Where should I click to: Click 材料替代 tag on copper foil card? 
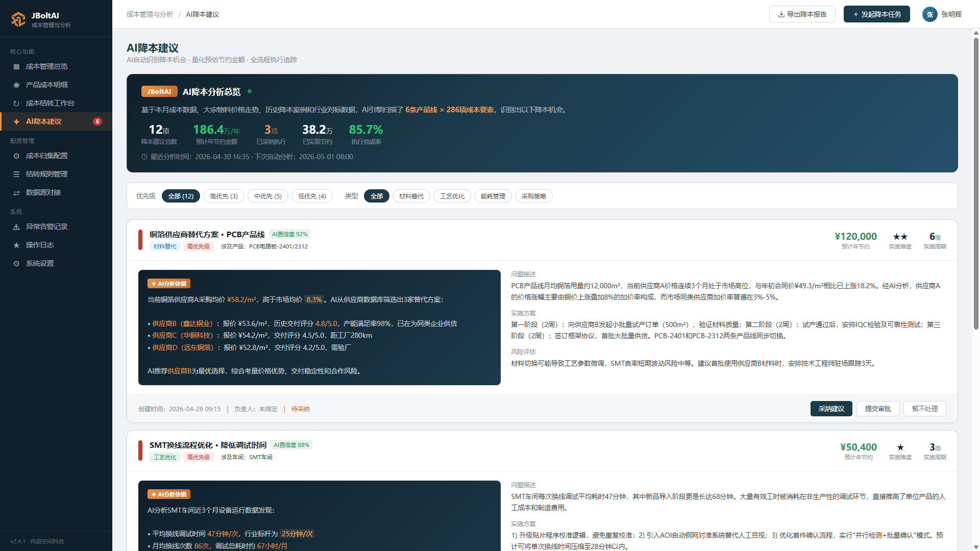click(165, 246)
